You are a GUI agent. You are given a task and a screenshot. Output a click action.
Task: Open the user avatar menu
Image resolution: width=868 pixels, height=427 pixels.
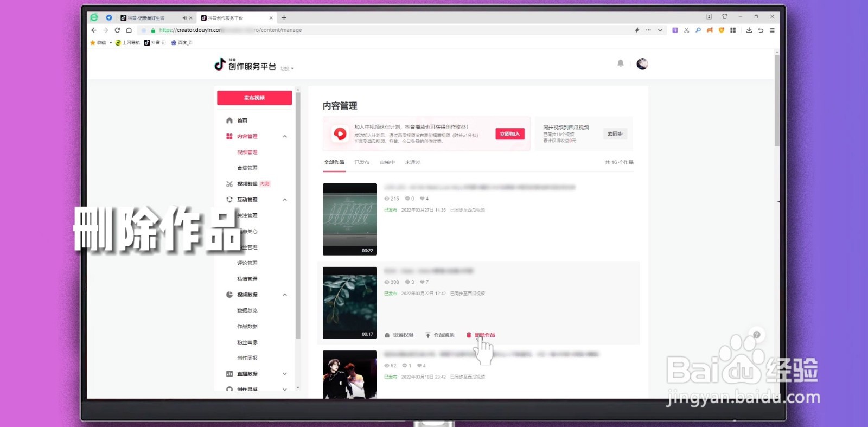[642, 64]
